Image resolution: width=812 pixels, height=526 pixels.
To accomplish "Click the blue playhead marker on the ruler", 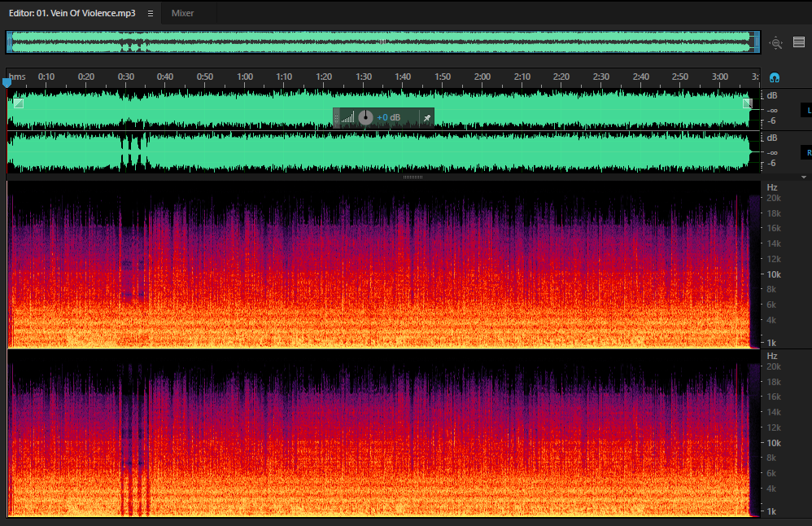I will click(x=7, y=82).
